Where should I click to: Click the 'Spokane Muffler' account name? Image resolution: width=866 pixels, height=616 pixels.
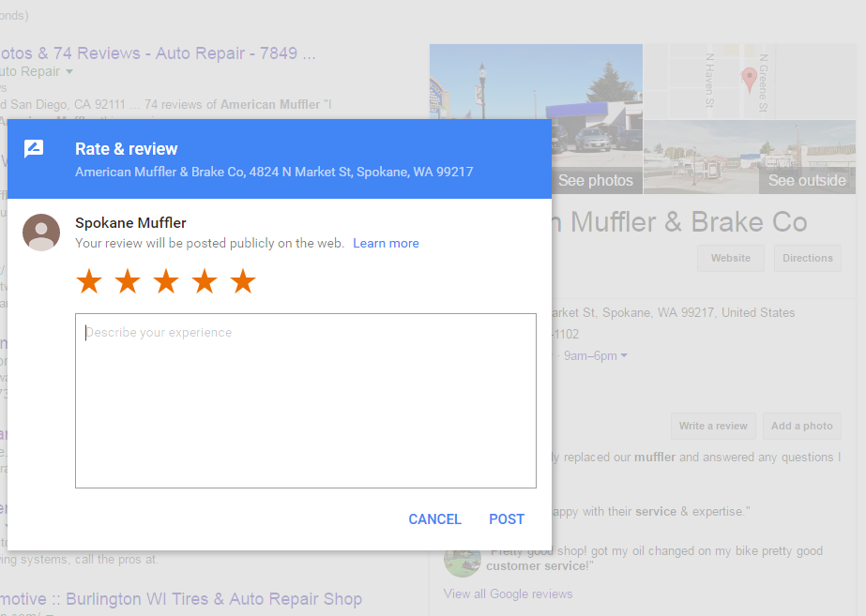coord(130,223)
